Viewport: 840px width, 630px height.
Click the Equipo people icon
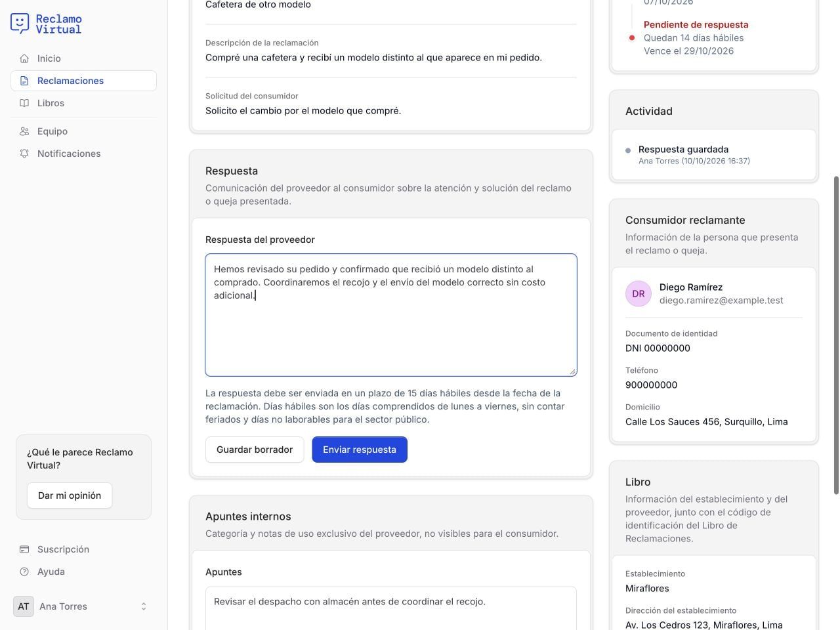[x=24, y=131]
